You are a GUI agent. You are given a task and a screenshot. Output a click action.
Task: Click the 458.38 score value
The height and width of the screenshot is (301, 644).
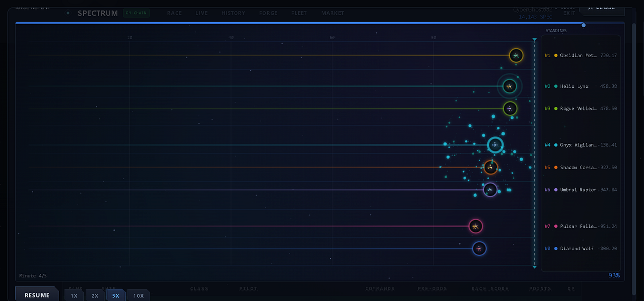pyautogui.click(x=608, y=87)
